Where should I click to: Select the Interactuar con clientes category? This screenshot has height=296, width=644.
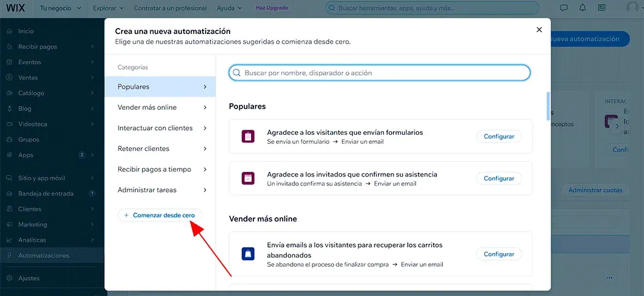pos(160,128)
